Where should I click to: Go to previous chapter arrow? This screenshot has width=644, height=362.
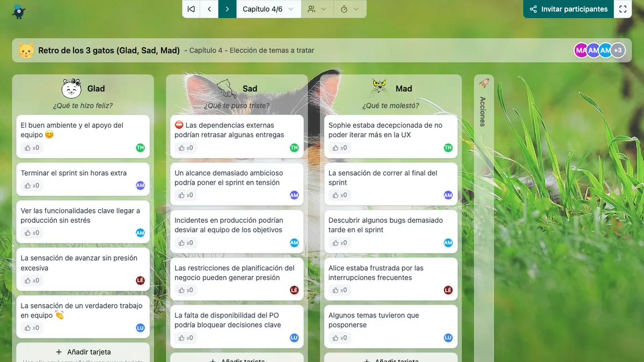click(x=209, y=9)
